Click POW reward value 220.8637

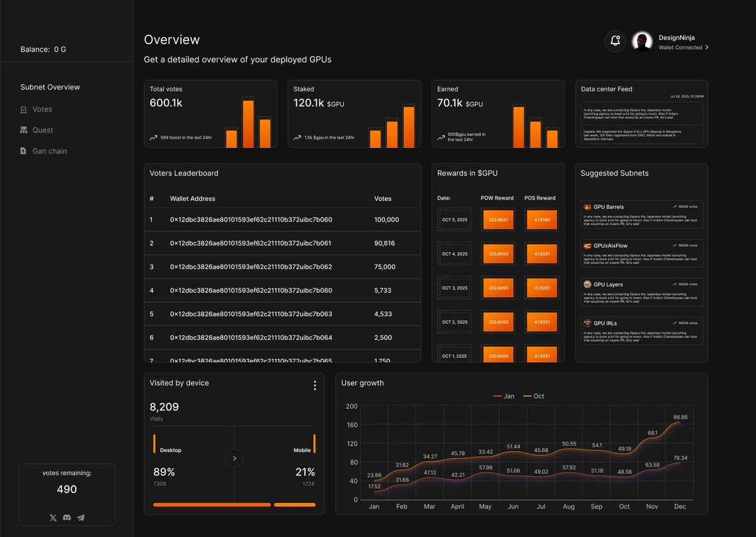(x=498, y=220)
